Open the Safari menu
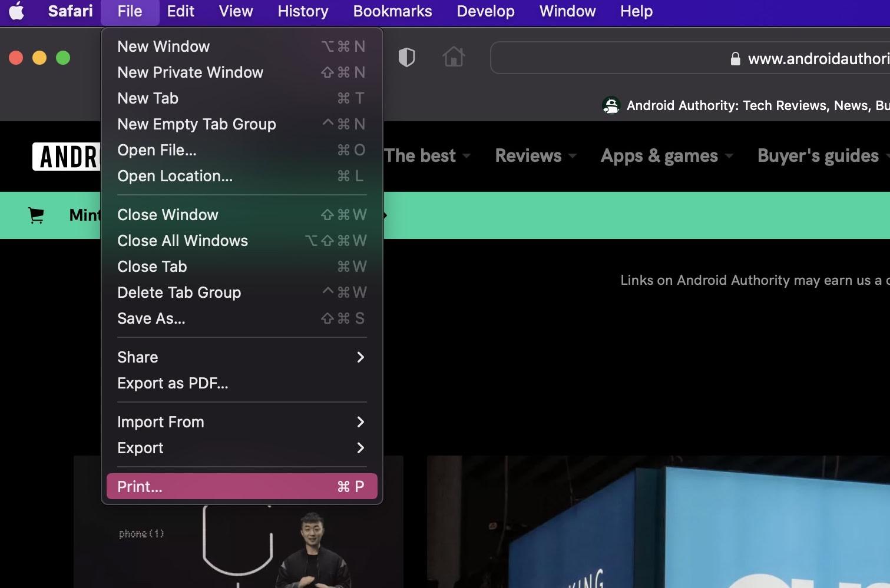The width and height of the screenshot is (890, 588). tap(70, 11)
